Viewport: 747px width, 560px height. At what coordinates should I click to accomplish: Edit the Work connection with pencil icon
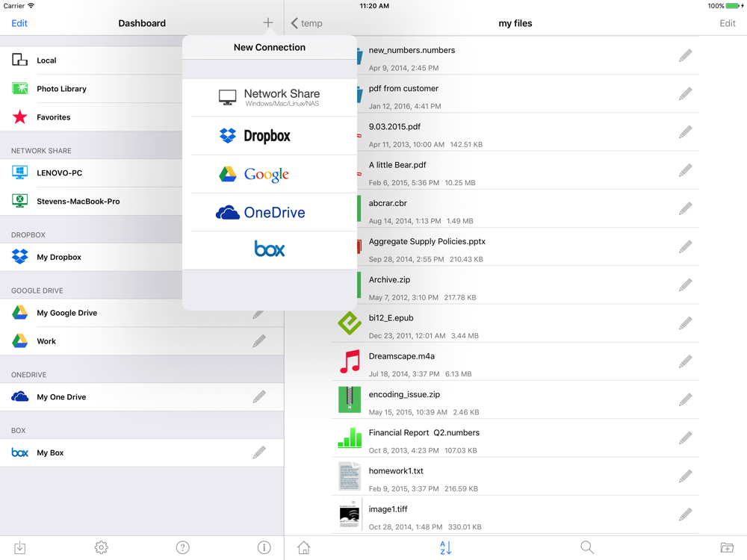click(259, 340)
